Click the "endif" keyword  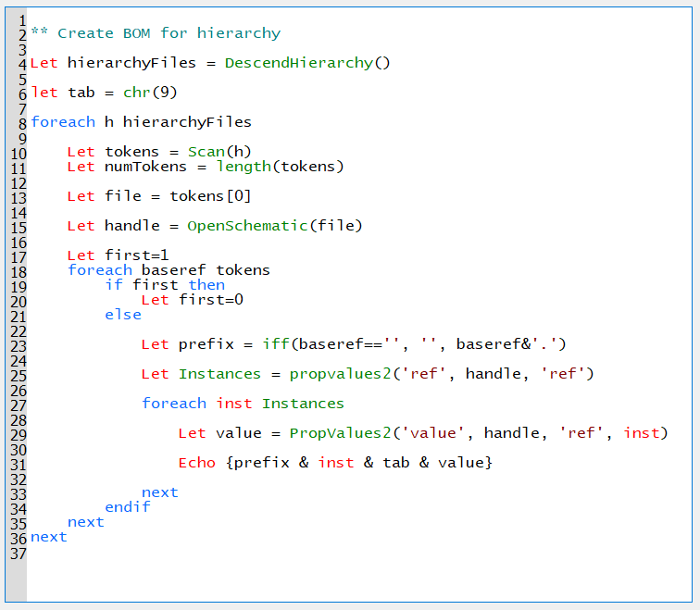127,507
